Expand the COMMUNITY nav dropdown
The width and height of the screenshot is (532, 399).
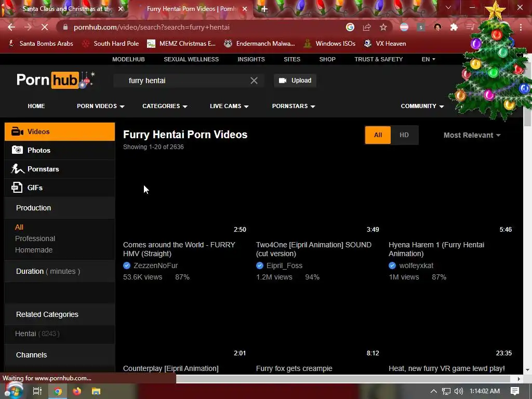pyautogui.click(x=422, y=106)
